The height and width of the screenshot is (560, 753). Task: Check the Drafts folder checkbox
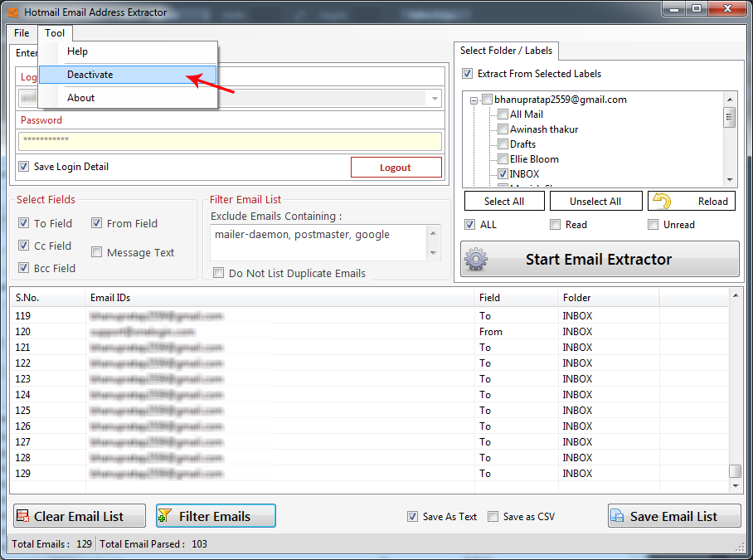[x=503, y=144]
